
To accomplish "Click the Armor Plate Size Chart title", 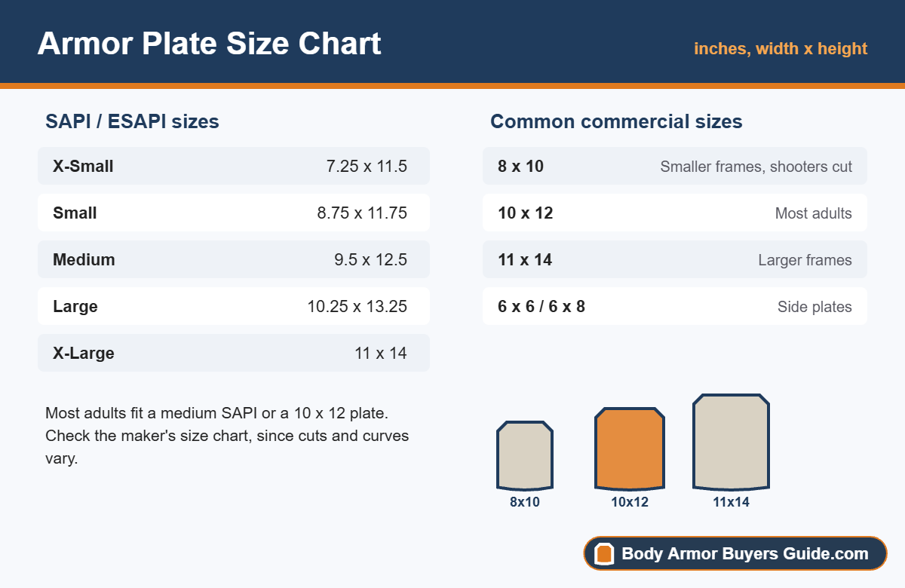I will (x=209, y=43).
